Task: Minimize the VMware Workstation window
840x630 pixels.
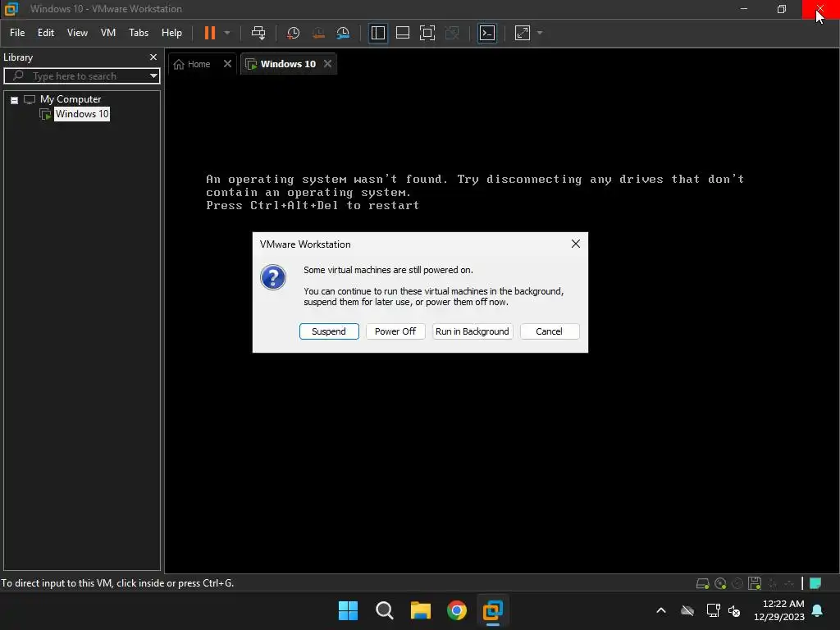Action: click(x=743, y=9)
